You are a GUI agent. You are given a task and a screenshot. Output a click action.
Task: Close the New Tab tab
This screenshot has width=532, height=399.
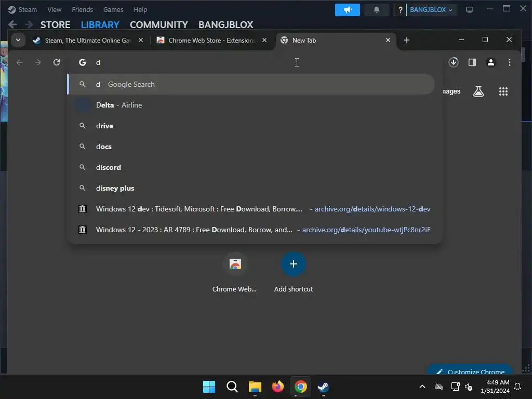(388, 40)
